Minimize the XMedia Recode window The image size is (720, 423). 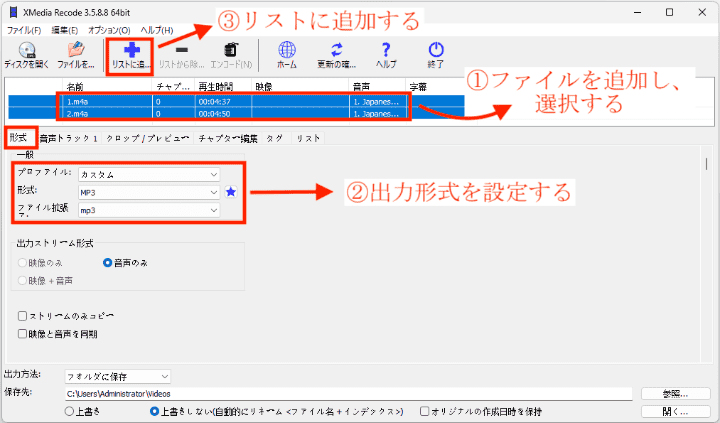[637, 12]
